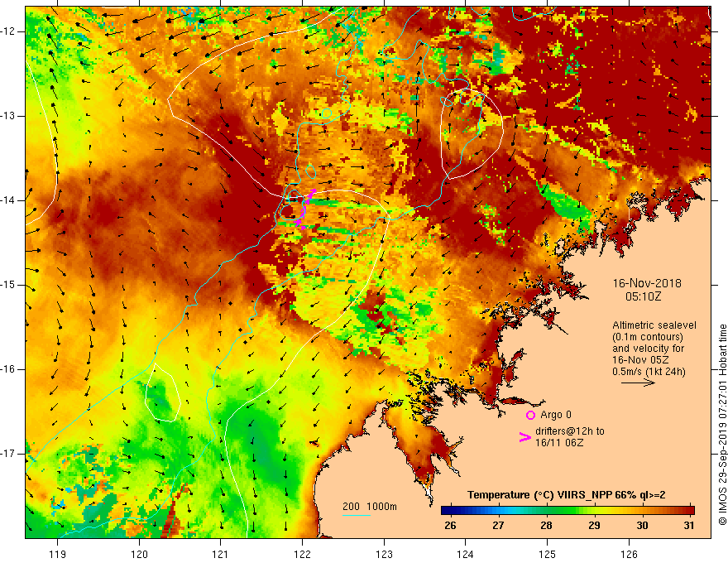The image size is (728, 563).
Task: Click longitude axis label 119
Action: pyautogui.click(x=58, y=554)
